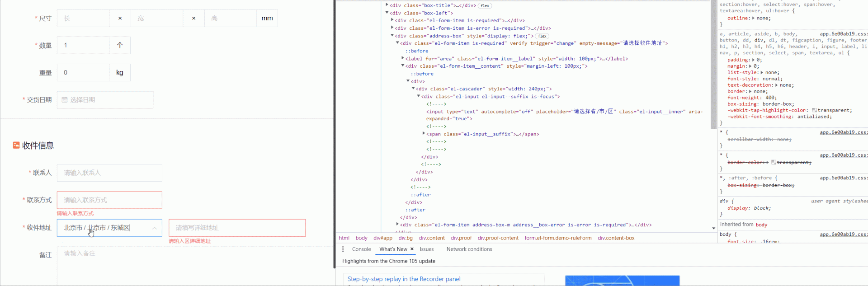Click the 宽 width input field

(x=157, y=19)
